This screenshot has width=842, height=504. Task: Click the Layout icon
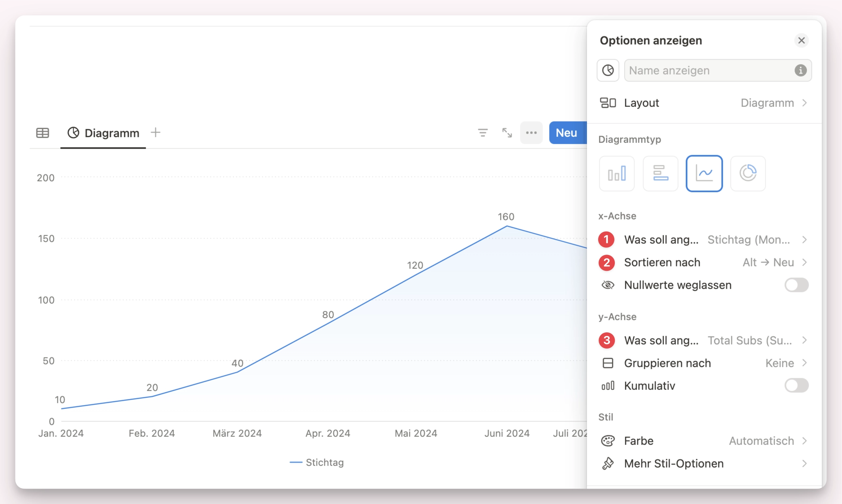pos(608,103)
